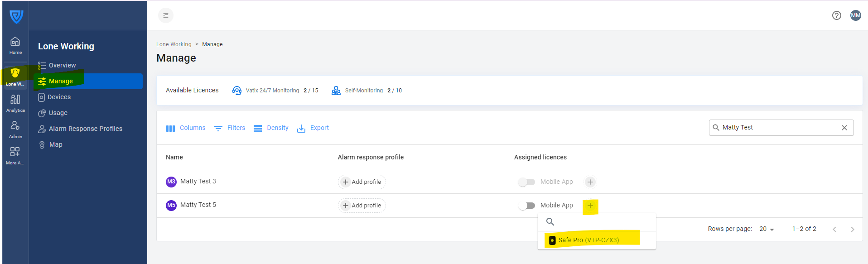868x264 pixels.
Task: Click the plus icon for Matty Test 5 licences
Action: (x=590, y=206)
